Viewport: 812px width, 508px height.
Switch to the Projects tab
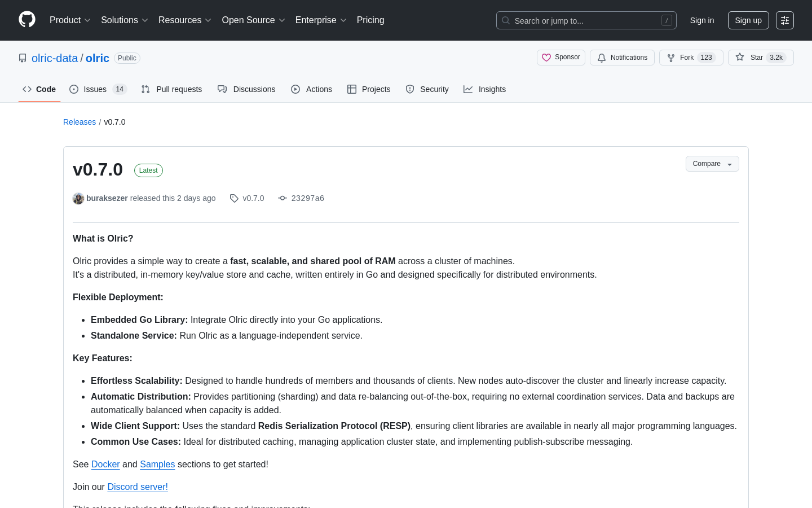369,89
